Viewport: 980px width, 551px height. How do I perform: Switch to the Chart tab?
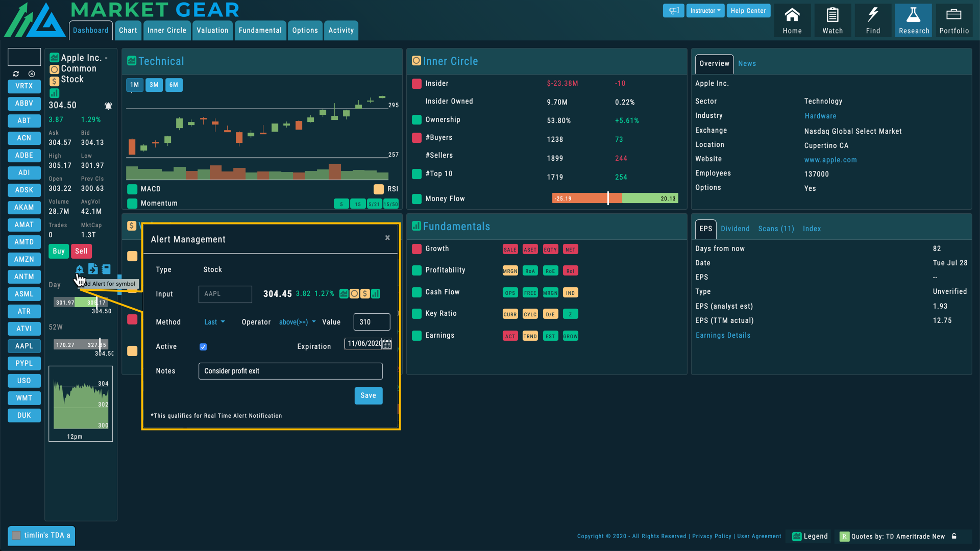[x=128, y=30]
